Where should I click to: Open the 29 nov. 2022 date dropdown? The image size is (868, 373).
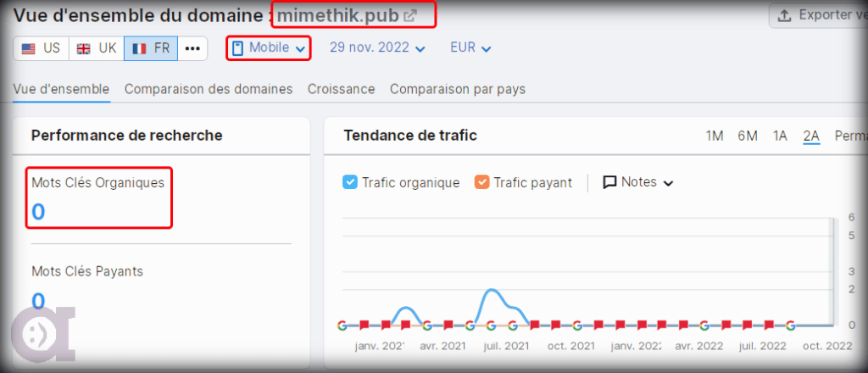(x=377, y=48)
